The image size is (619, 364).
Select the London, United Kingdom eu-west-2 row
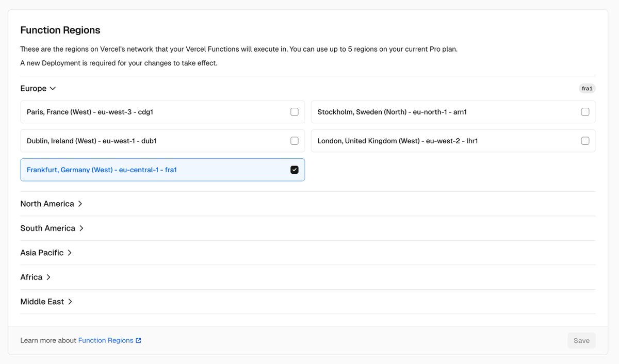[453, 141]
